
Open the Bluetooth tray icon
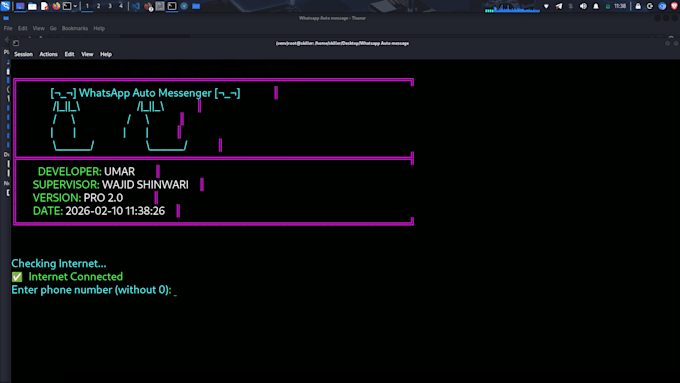pyautogui.click(x=571, y=6)
